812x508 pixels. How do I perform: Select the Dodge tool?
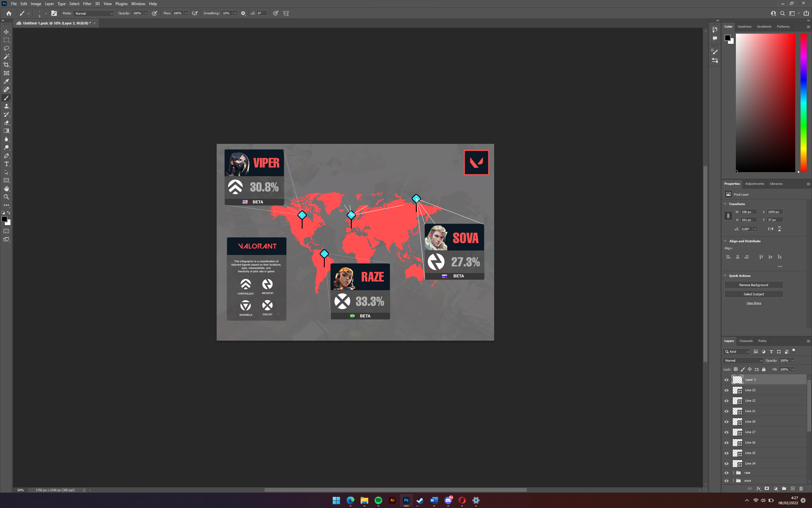(x=6, y=148)
